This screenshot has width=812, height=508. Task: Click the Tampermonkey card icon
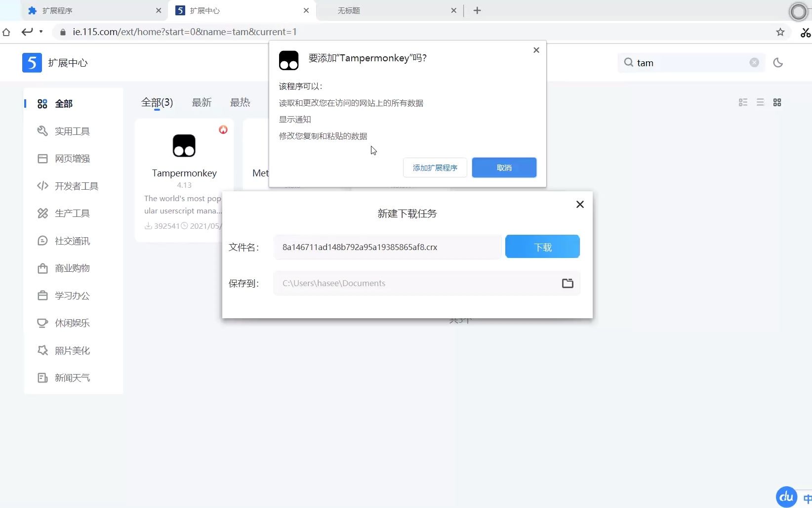click(x=184, y=146)
